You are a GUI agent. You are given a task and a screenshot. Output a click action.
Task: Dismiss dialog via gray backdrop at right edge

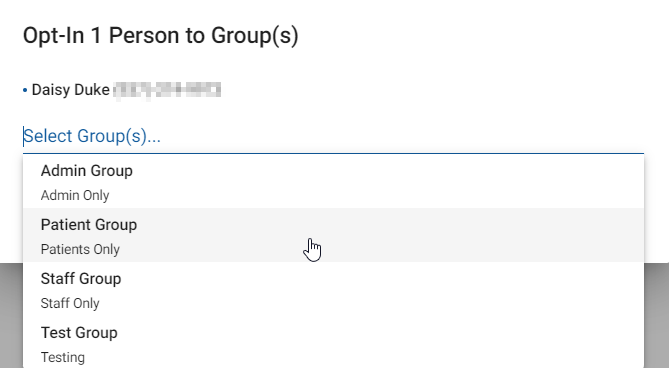pos(657,316)
